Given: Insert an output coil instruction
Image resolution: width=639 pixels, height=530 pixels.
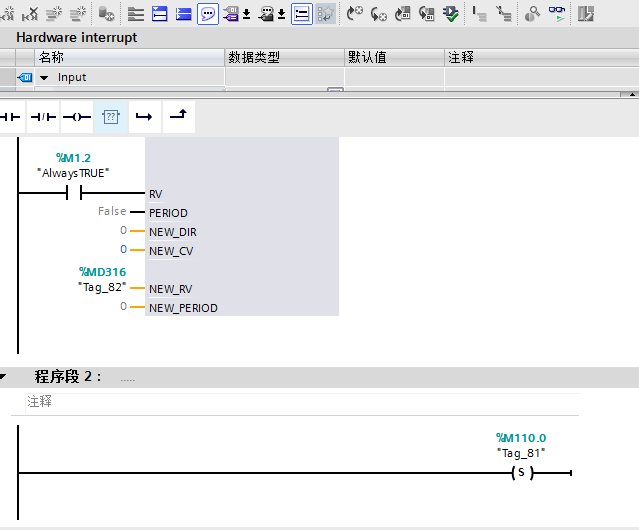Looking at the screenshot, I should (x=77, y=117).
